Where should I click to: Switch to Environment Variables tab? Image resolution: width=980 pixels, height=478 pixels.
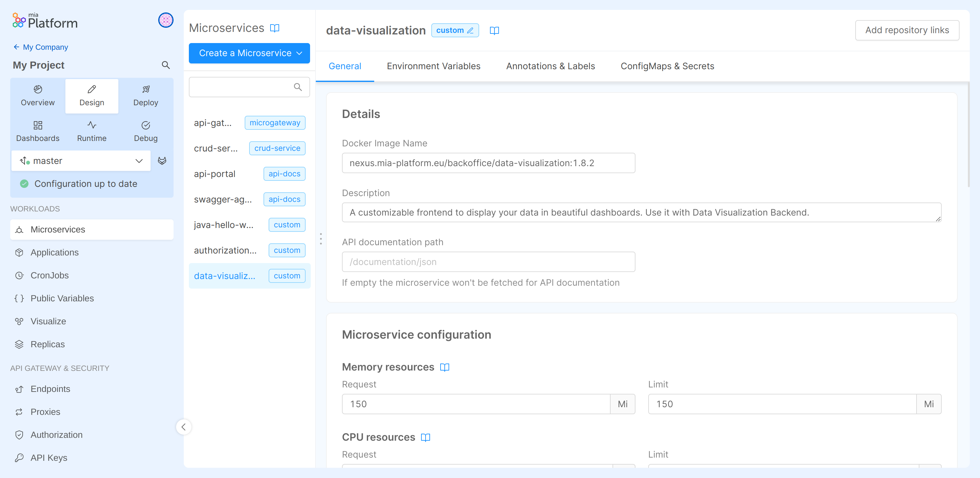(x=433, y=66)
